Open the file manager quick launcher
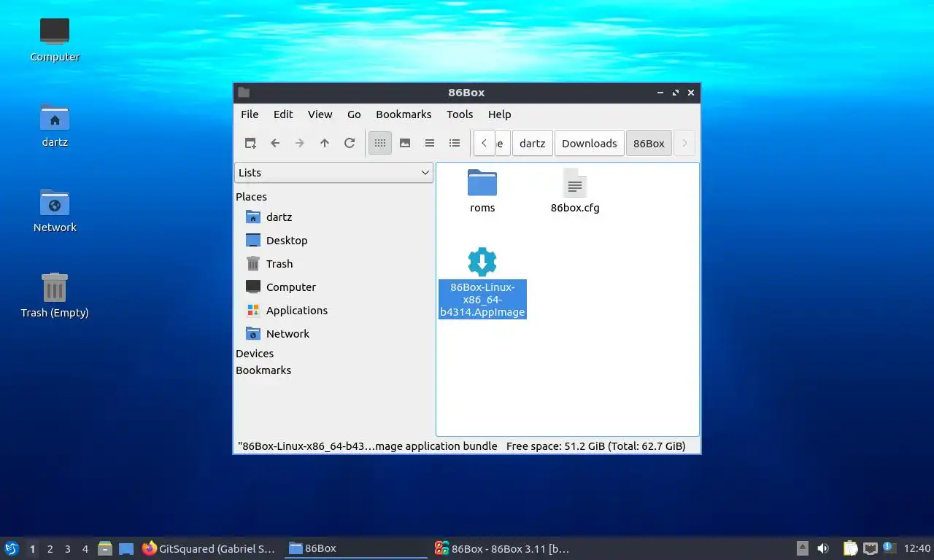Image resolution: width=934 pixels, height=560 pixels. pyautogui.click(x=105, y=548)
